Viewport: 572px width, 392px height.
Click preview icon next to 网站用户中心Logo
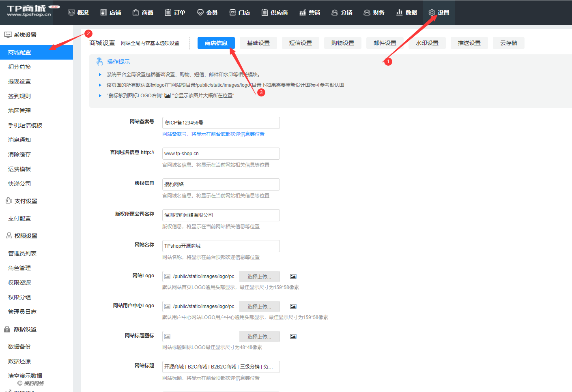[x=293, y=306]
